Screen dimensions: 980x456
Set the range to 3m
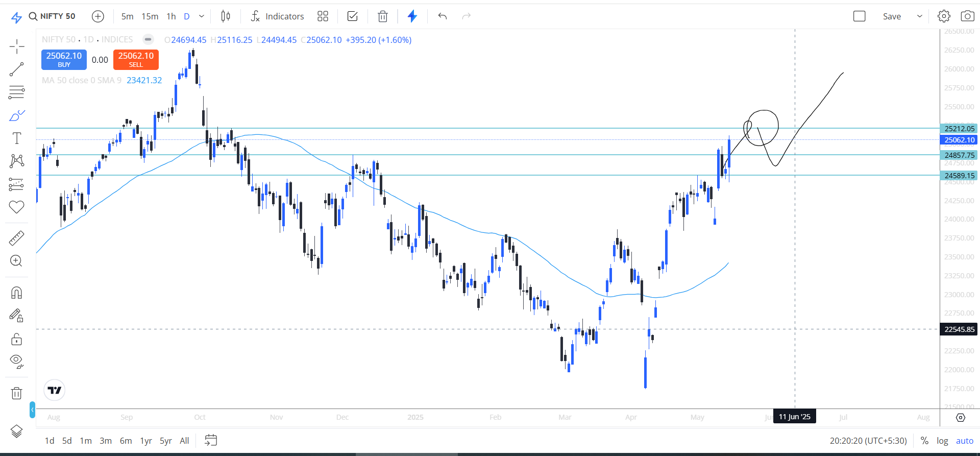[106, 441]
